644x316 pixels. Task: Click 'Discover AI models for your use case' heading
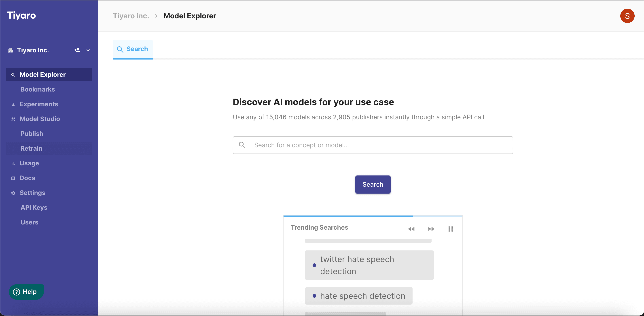point(313,102)
